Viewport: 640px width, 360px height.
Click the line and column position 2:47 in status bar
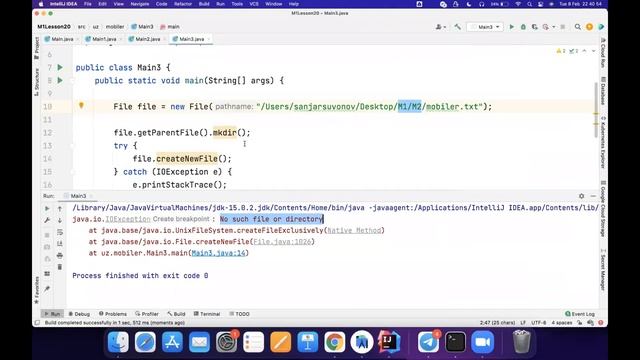[497, 323]
